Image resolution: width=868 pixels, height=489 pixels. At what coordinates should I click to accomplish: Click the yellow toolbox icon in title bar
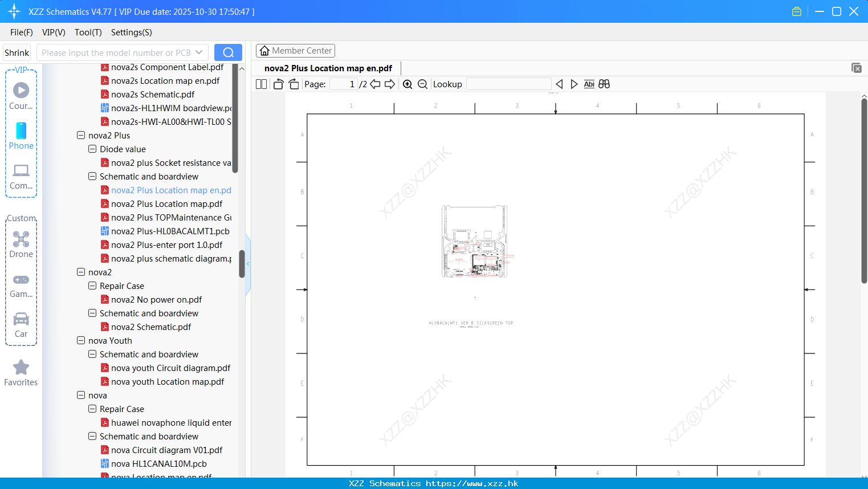[x=797, y=11]
